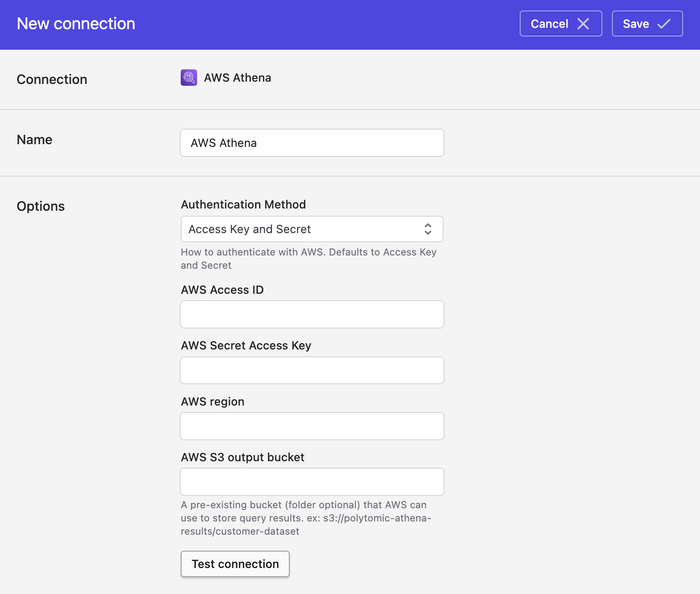Image resolution: width=700 pixels, height=594 pixels.
Task: Open the Authentication Method dropdown
Action: pos(312,229)
